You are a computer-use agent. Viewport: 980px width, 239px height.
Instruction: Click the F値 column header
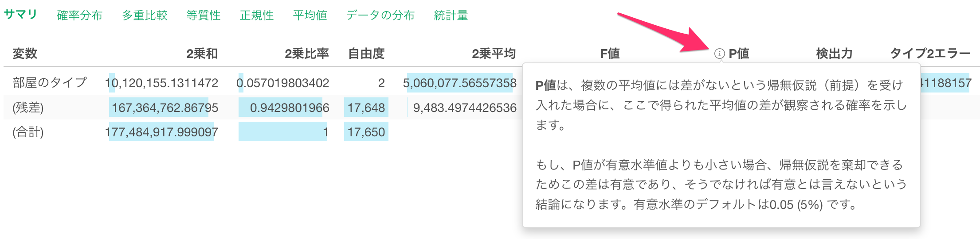coord(610,54)
